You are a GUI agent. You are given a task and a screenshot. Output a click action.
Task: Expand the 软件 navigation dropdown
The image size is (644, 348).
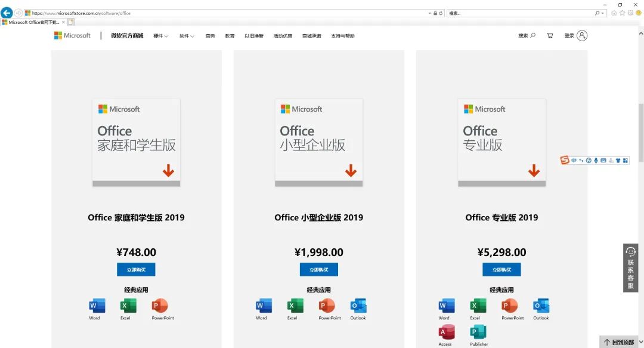click(187, 36)
